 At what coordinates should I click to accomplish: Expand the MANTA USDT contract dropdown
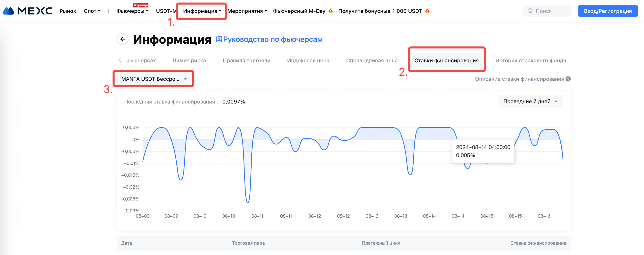(x=154, y=79)
